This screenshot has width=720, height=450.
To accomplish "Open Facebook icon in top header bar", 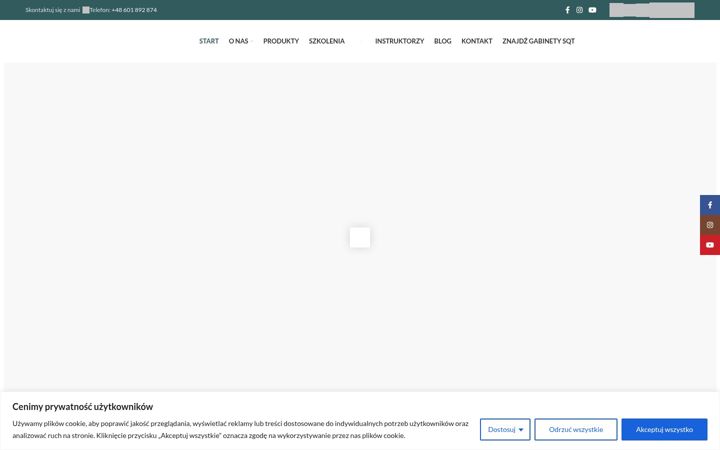I will pos(568,10).
